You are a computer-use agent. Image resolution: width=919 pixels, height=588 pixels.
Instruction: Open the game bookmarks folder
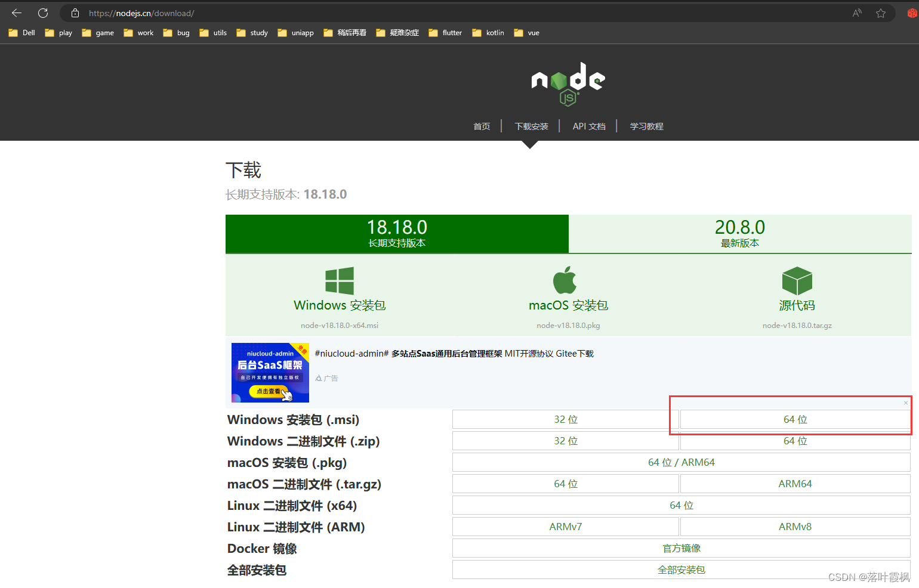98,33
